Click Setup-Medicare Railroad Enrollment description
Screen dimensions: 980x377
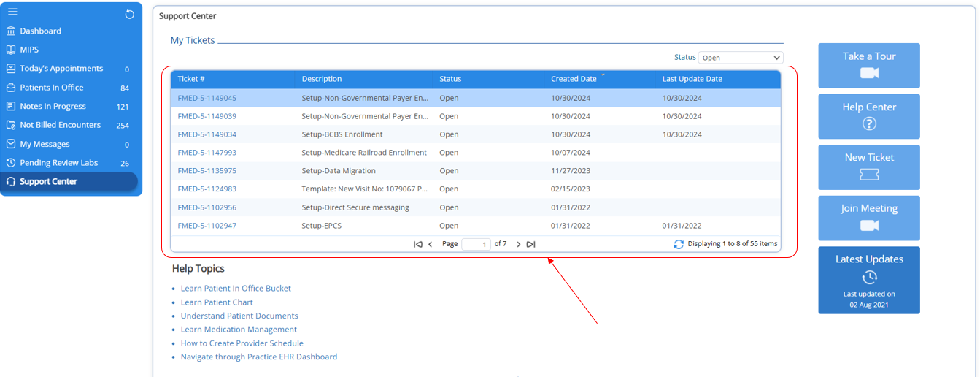tap(364, 153)
